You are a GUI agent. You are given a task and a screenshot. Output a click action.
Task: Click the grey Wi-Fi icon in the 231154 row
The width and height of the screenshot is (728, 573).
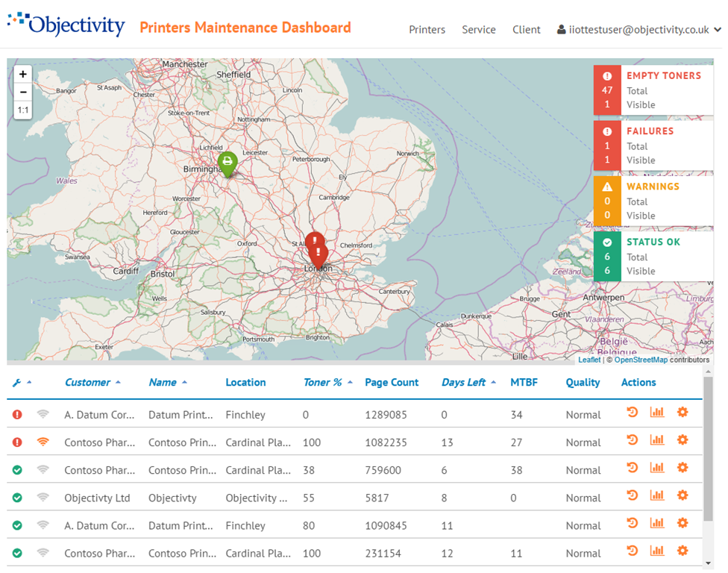pos(43,553)
